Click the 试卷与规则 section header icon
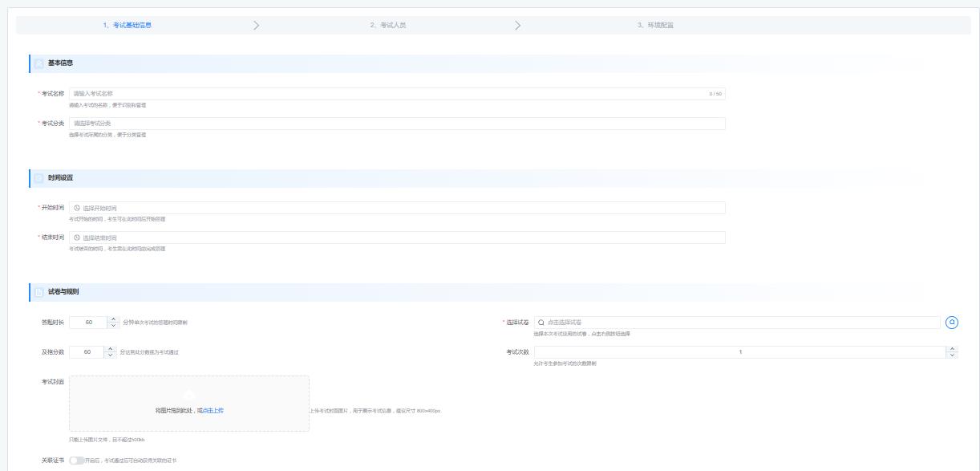 pos(38,291)
